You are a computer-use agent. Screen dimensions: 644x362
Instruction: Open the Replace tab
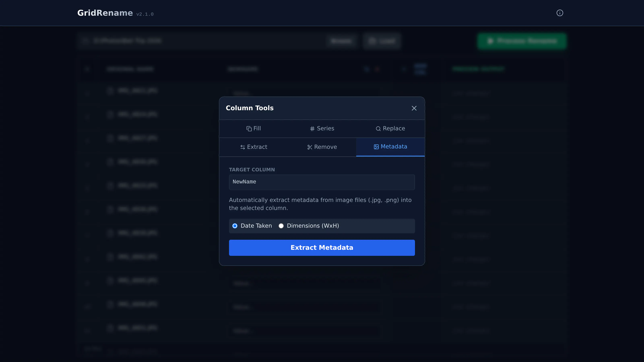tap(390, 129)
